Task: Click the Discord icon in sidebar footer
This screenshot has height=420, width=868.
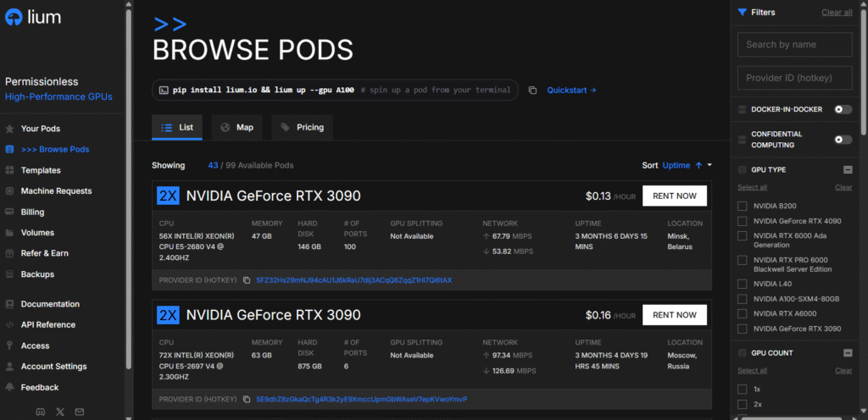Action: 40,412
